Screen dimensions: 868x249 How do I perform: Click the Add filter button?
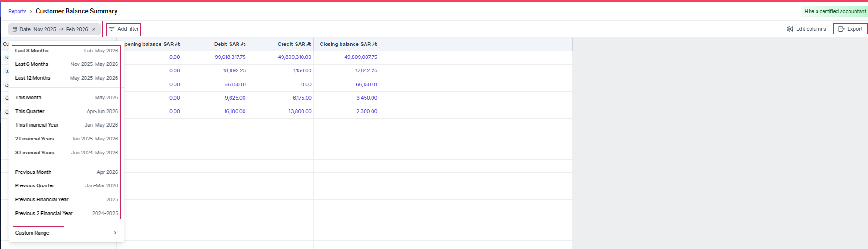123,29
